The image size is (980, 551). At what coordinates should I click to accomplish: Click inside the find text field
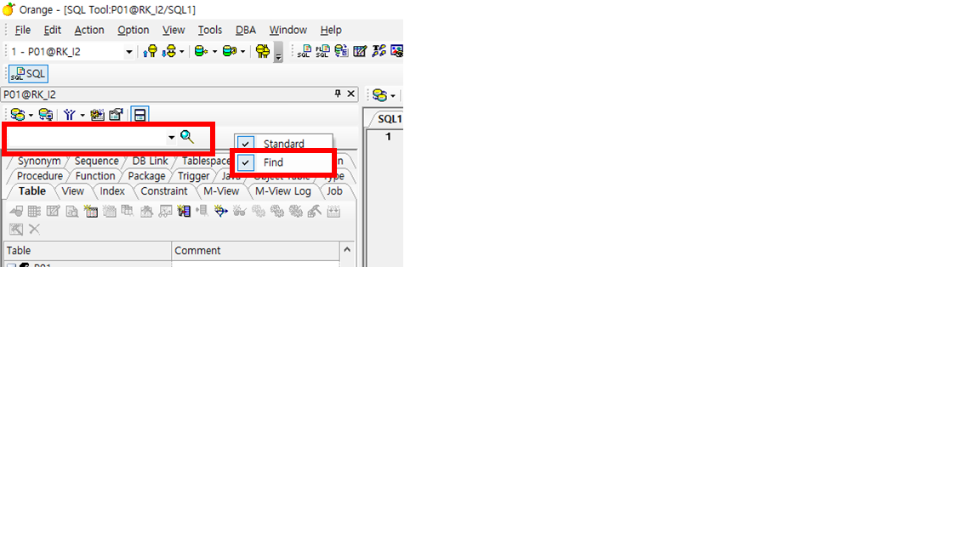tap(85, 138)
